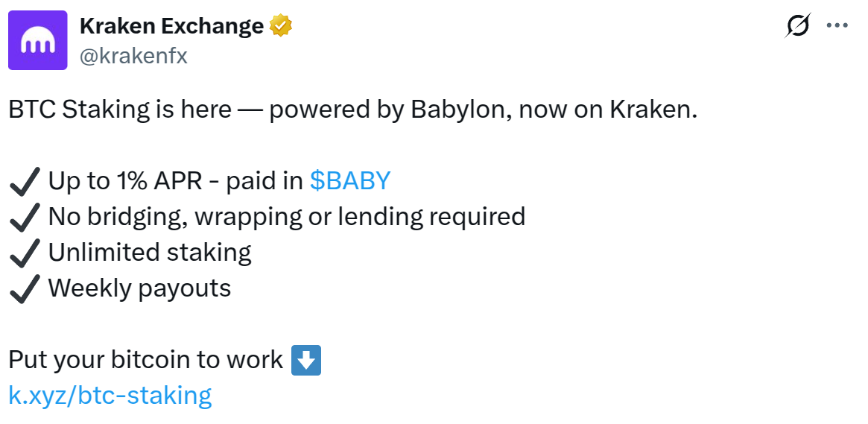Open the $BABY cashtag link

coord(350,181)
